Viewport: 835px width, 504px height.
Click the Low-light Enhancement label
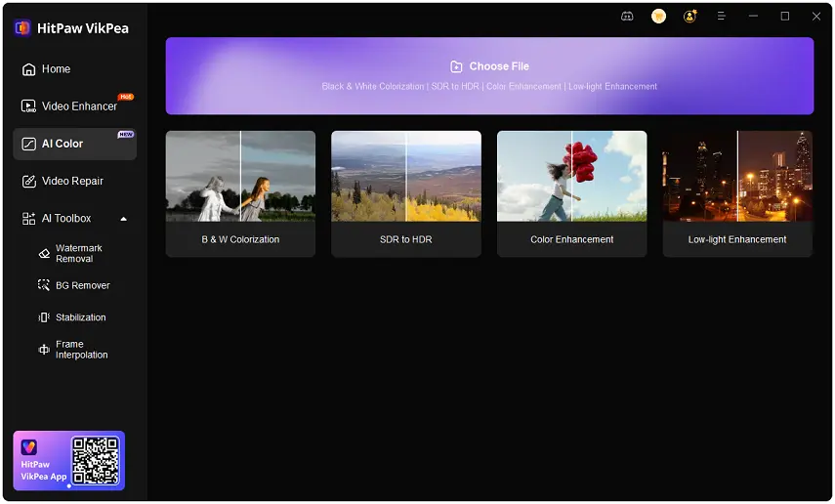[x=737, y=239]
